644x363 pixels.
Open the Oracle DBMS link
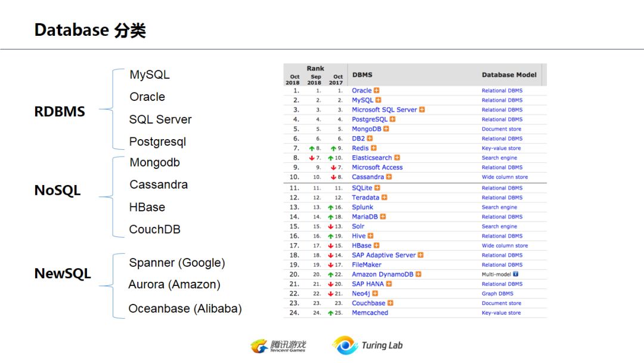361,90
